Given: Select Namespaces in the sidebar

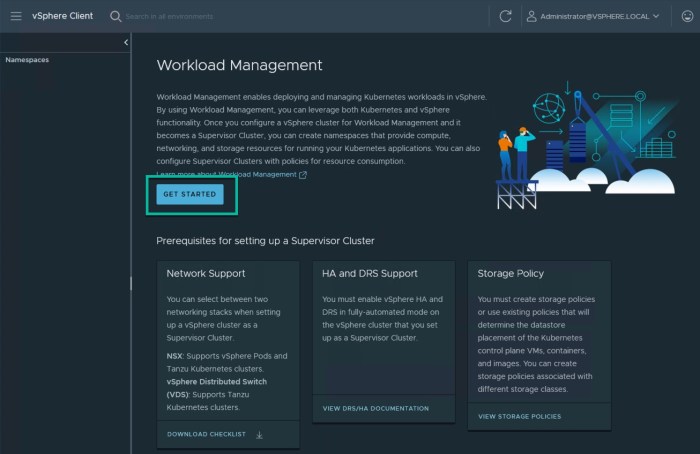Looking at the screenshot, I should (x=27, y=60).
